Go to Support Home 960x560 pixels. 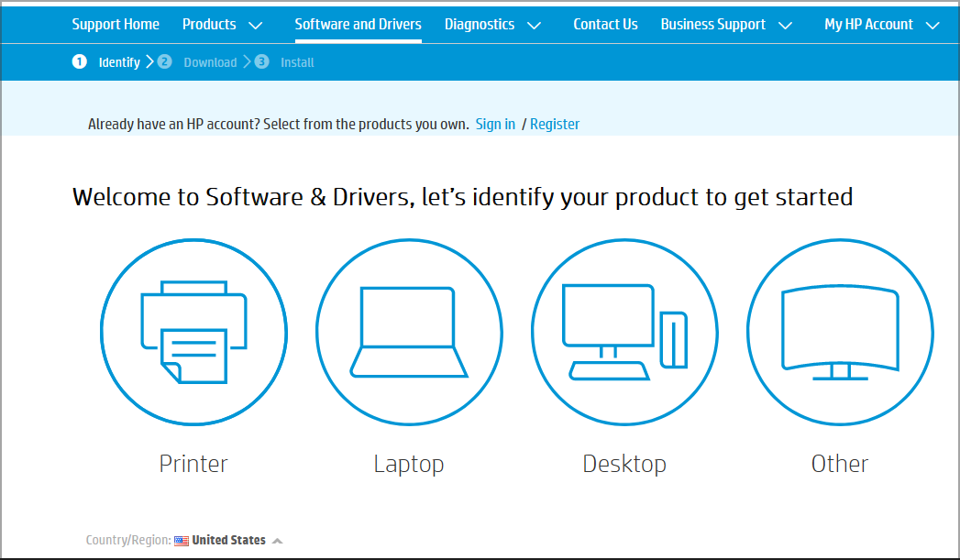[x=116, y=25]
